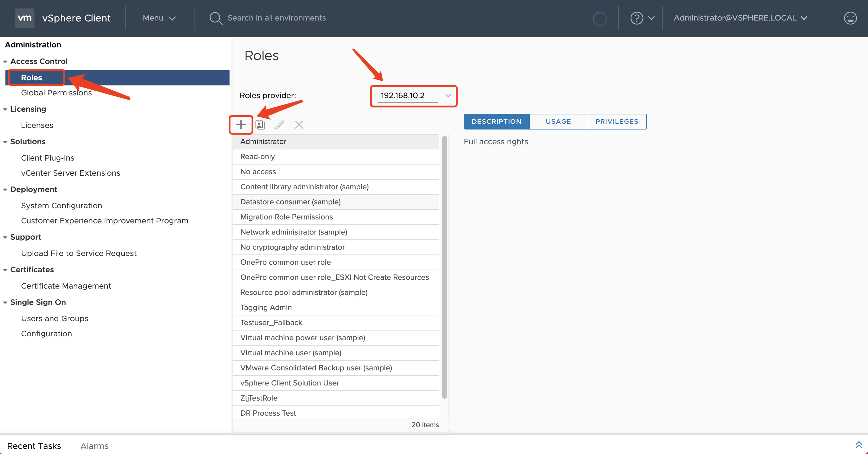Open the help dropdown chevron
Screen dimensions: 868x454
651,18
